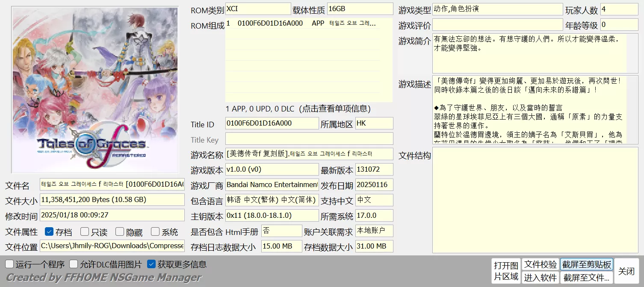This screenshot has width=644, height=287.
Task: Click the Tales of Graces cover thumbnail
Action: 95,90
